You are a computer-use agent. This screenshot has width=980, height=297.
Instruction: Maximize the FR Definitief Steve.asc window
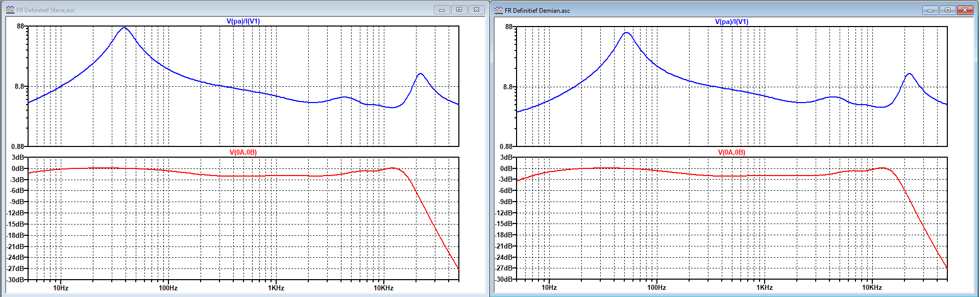click(x=459, y=10)
